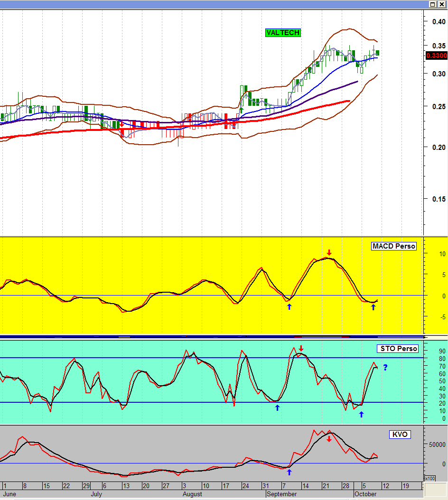Click the 80 level on STO axis
This screenshot has width=448, height=500.
(x=442, y=359)
